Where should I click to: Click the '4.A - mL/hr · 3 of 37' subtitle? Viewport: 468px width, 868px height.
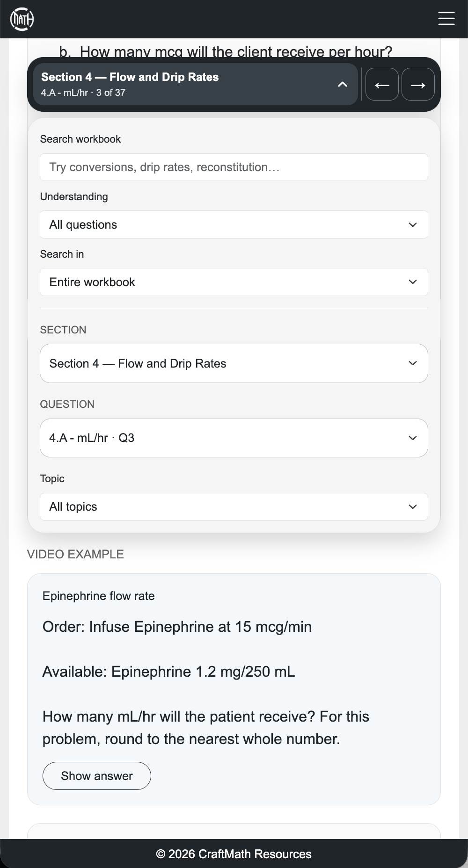(x=83, y=93)
